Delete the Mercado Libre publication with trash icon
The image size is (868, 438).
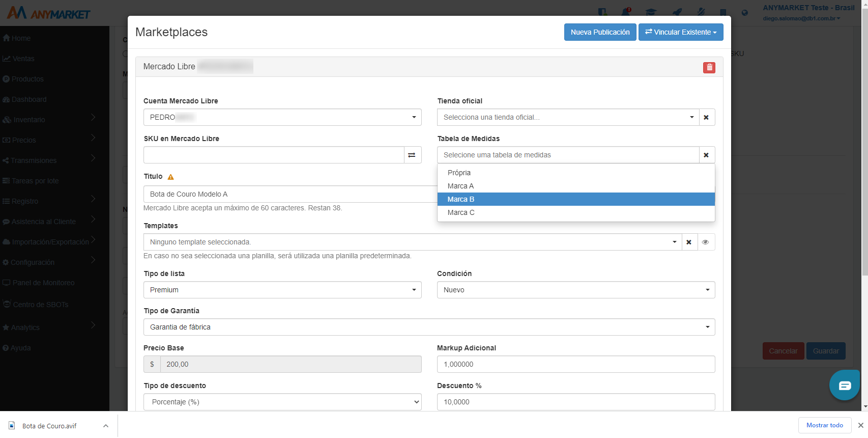[709, 67]
